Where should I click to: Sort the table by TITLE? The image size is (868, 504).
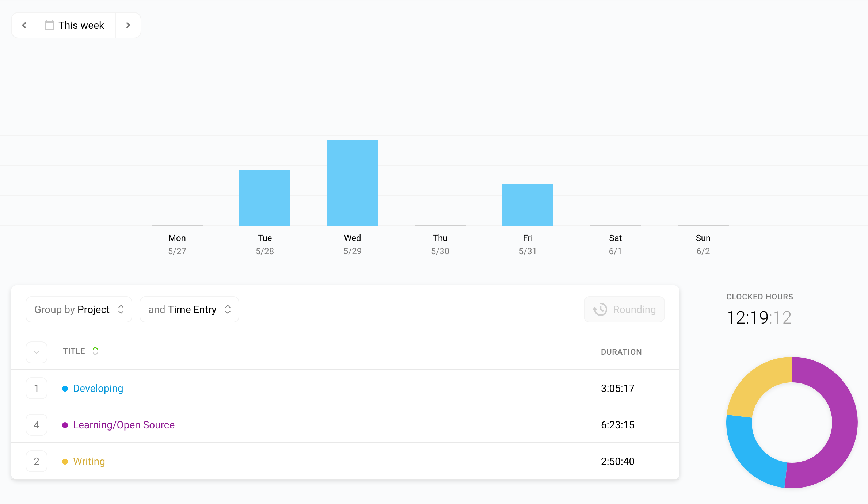81,351
